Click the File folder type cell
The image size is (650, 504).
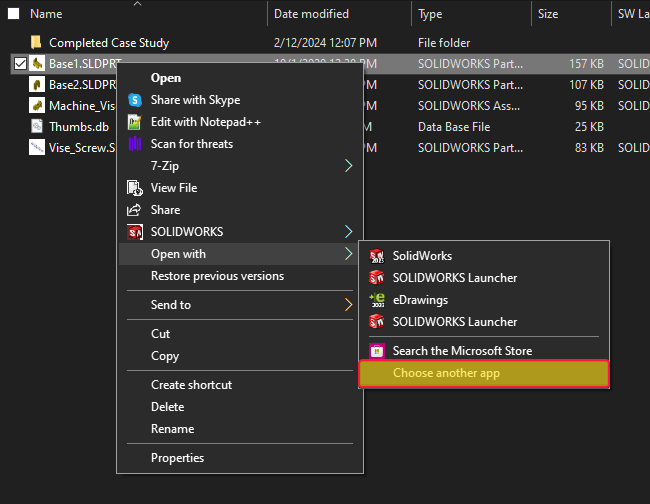point(444,43)
